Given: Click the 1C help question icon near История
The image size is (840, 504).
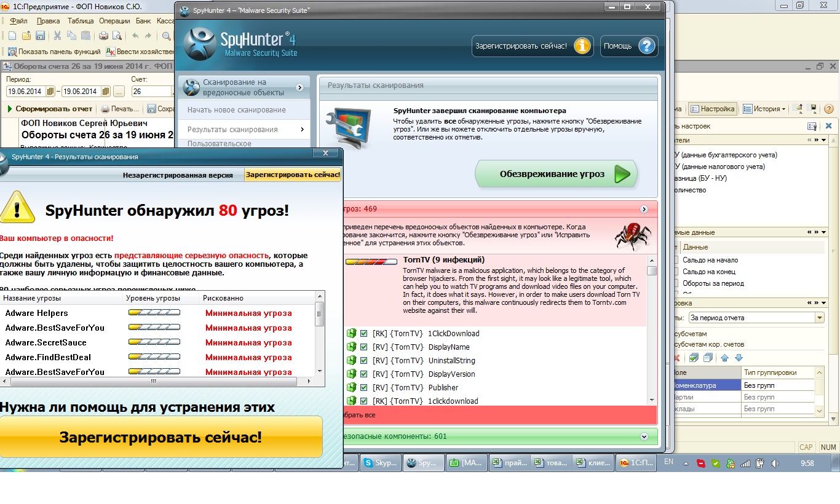Looking at the screenshot, I should [828, 109].
